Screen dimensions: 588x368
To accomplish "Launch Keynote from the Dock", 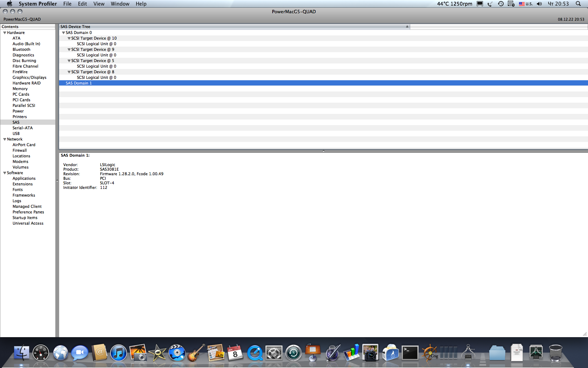I will click(313, 353).
